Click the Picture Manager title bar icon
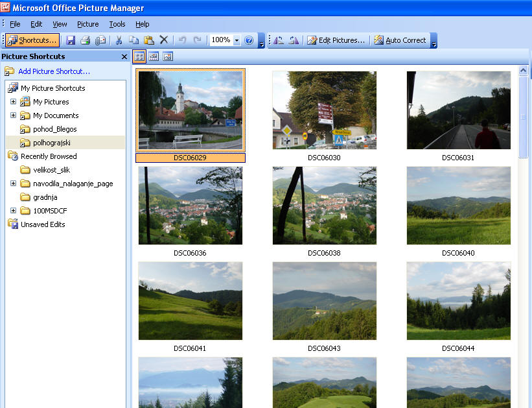The width and height of the screenshot is (532, 408). pos(5,8)
